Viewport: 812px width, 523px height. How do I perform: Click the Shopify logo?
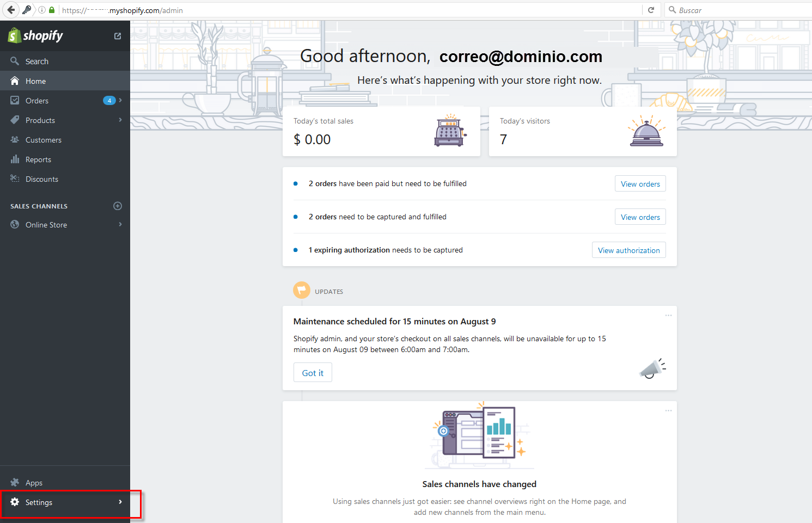click(x=35, y=35)
